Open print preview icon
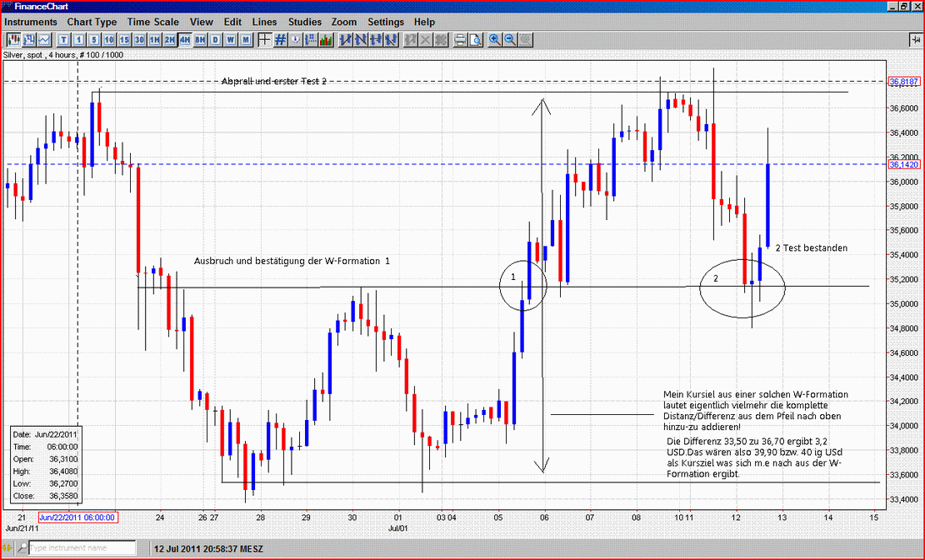The width and height of the screenshot is (925, 560). click(x=476, y=39)
